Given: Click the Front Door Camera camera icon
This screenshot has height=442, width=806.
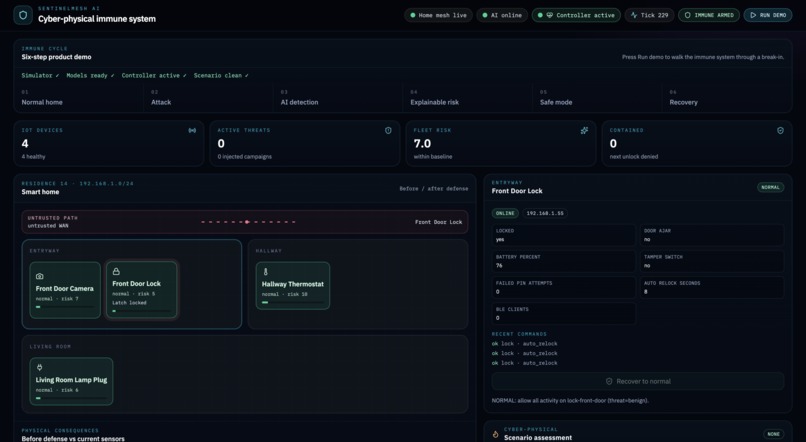Looking at the screenshot, I should tap(40, 276).
